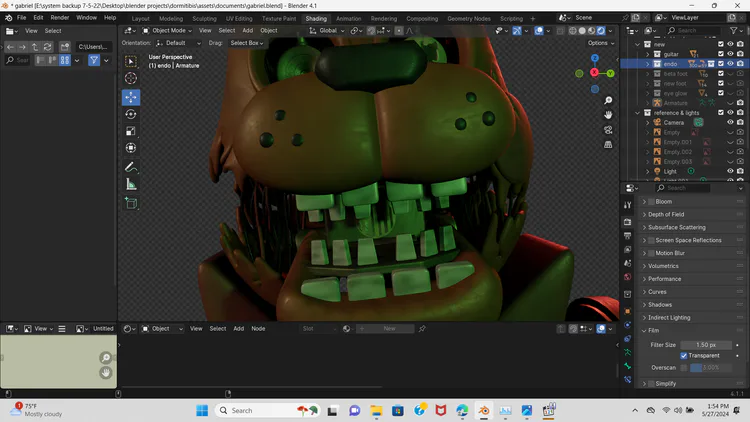Open the Select Box drag dropdown
The width and height of the screenshot is (750, 422).
pos(246,43)
